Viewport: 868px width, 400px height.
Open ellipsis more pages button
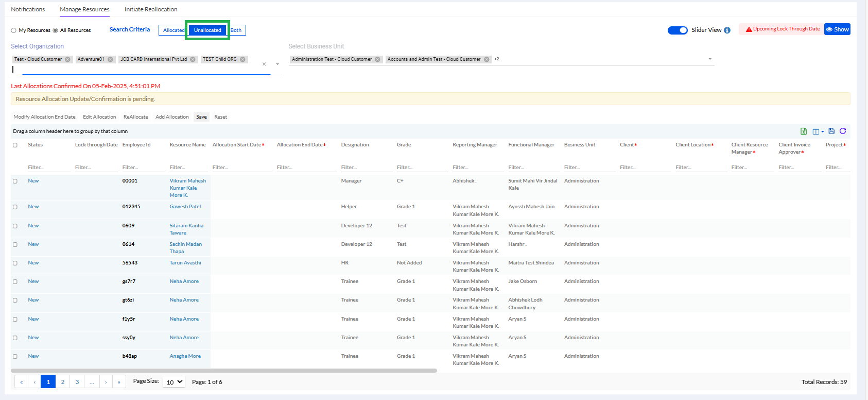pyautogui.click(x=92, y=382)
